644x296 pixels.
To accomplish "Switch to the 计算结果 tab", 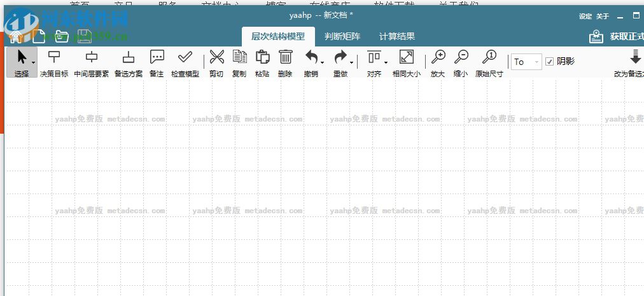I will pyautogui.click(x=396, y=36).
